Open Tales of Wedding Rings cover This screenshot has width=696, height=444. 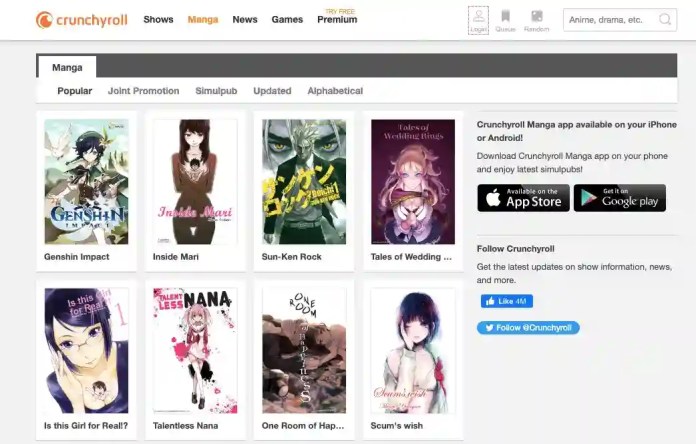(x=413, y=182)
